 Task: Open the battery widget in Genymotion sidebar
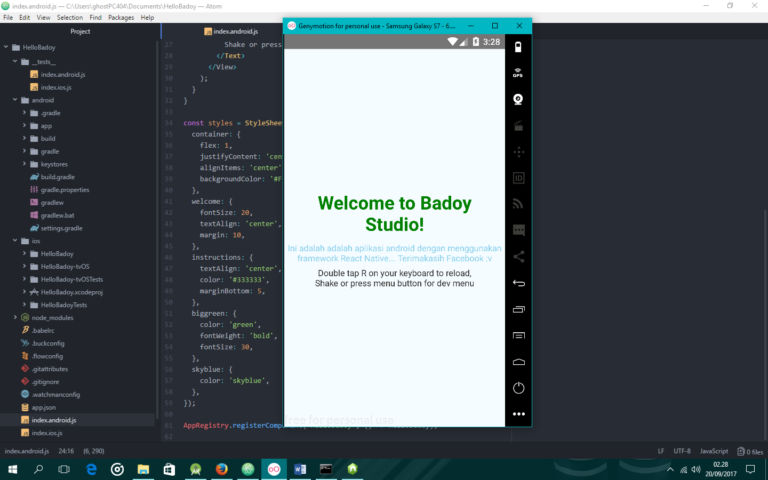(518, 47)
